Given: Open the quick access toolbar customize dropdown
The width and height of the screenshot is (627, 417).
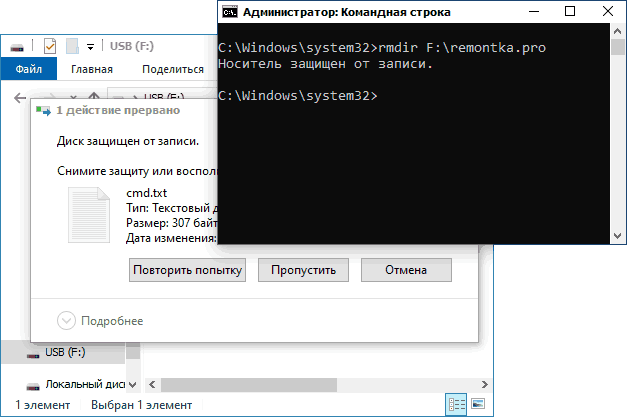Looking at the screenshot, I should point(91,47).
